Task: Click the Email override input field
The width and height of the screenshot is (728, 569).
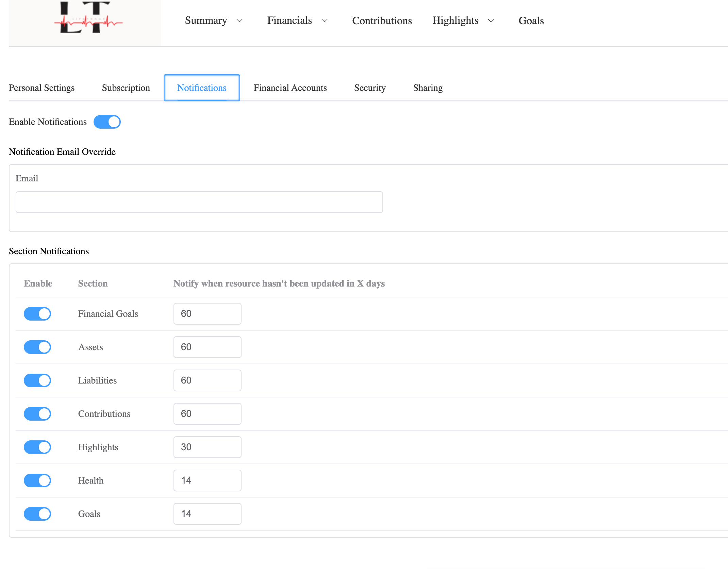Action: [x=199, y=202]
